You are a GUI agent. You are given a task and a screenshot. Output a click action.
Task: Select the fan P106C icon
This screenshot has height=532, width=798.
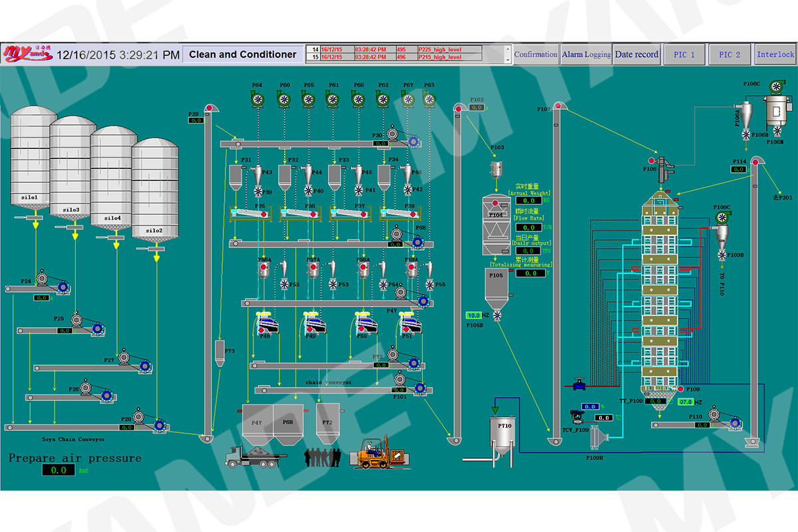776,86
